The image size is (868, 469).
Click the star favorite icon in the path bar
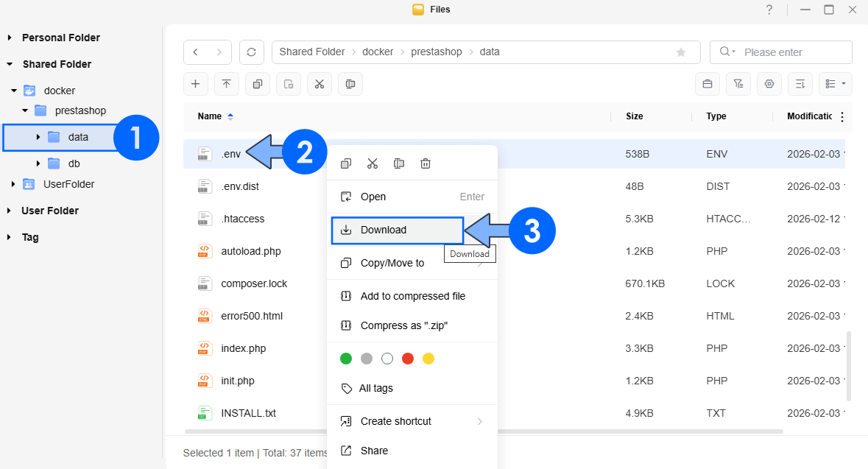681,52
